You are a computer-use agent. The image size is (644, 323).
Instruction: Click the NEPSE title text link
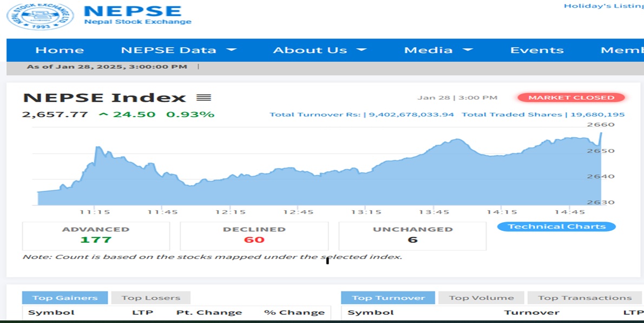pos(133,11)
